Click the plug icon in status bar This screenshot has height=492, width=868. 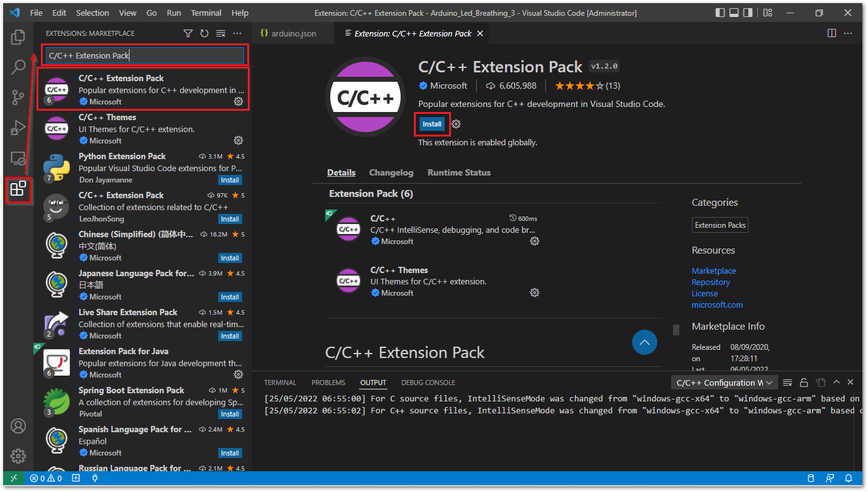95,478
